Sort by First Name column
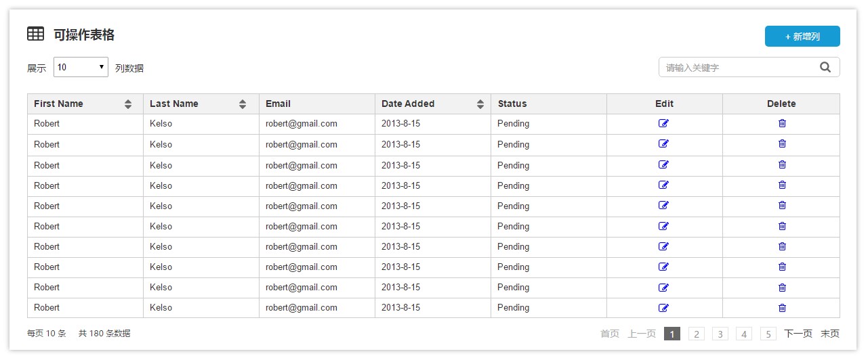The width and height of the screenshot is (868, 360). pos(128,104)
